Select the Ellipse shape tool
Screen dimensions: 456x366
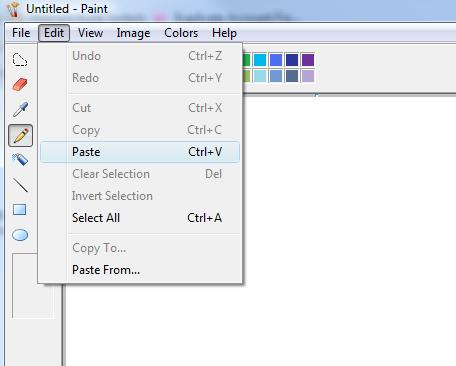coord(20,235)
